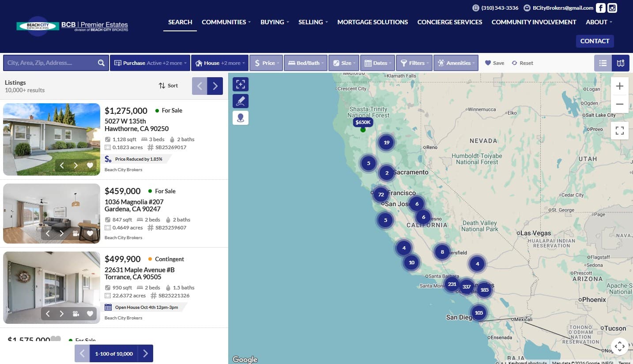Click the 231 listings map cluster
This screenshot has height=364, width=633.
[x=452, y=285]
